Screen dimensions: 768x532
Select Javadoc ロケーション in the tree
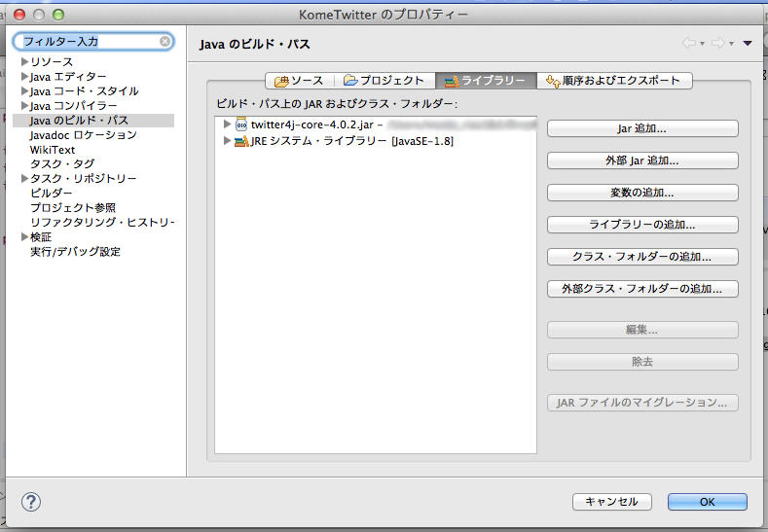(x=84, y=135)
